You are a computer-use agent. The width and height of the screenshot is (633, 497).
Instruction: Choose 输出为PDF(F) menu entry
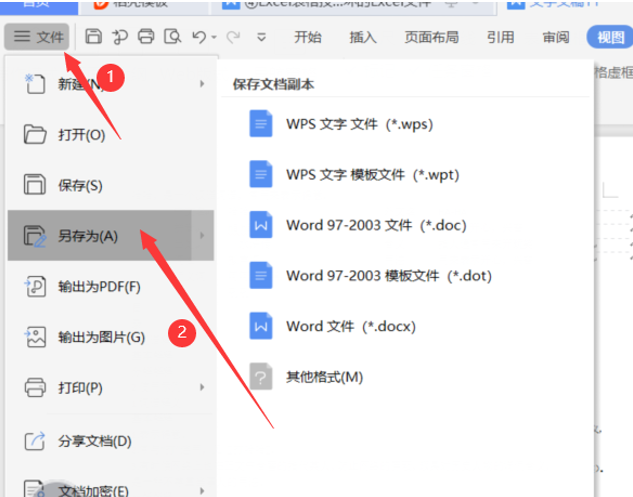pos(111,287)
